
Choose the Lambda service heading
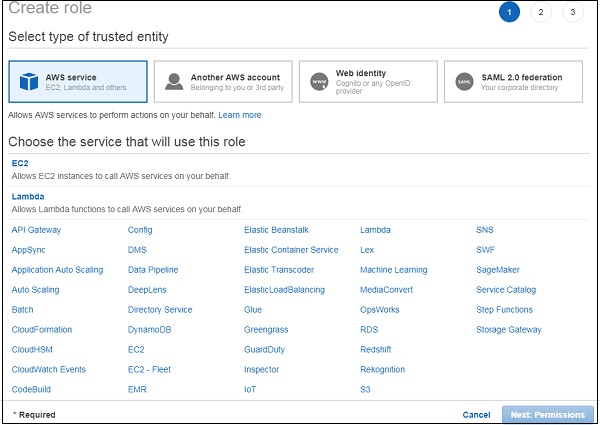[x=28, y=196]
